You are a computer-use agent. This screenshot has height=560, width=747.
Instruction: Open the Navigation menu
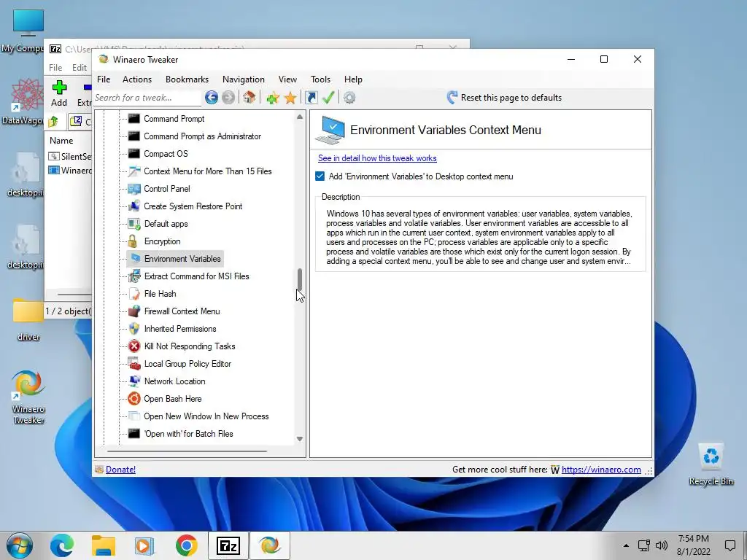(x=244, y=79)
